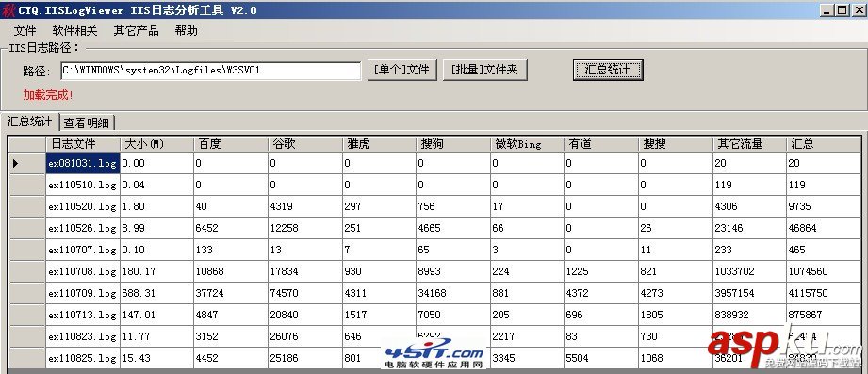Click 汇总 cell value 4115750

(x=825, y=293)
